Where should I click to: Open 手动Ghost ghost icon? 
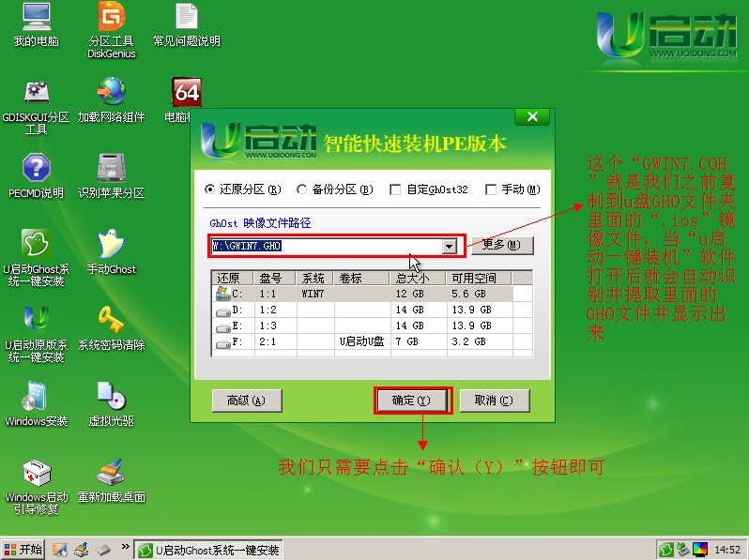[x=112, y=252]
